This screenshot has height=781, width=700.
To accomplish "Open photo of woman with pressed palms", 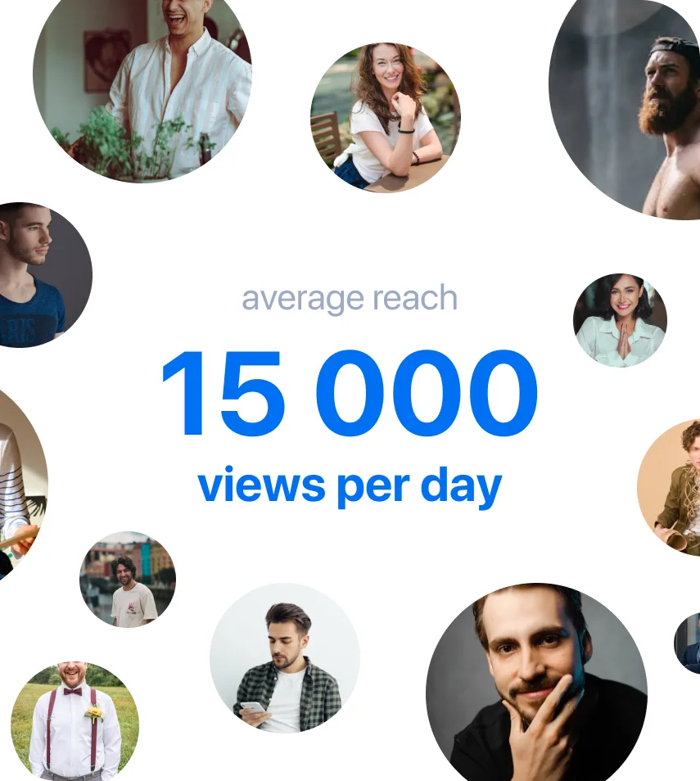I will tap(620, 320).
